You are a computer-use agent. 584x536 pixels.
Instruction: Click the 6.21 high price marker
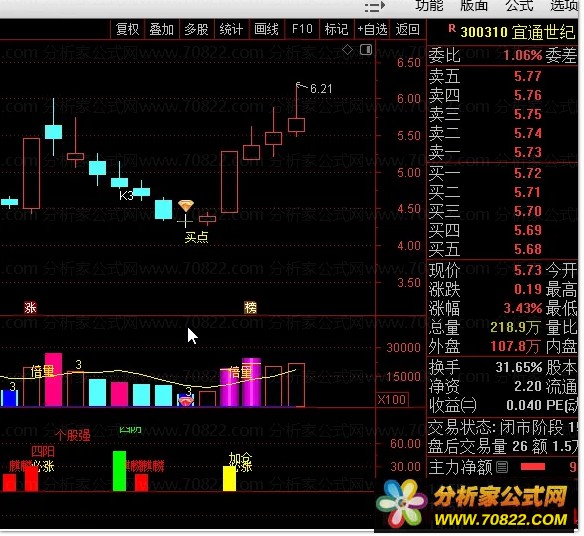click(x=321, y=89)
